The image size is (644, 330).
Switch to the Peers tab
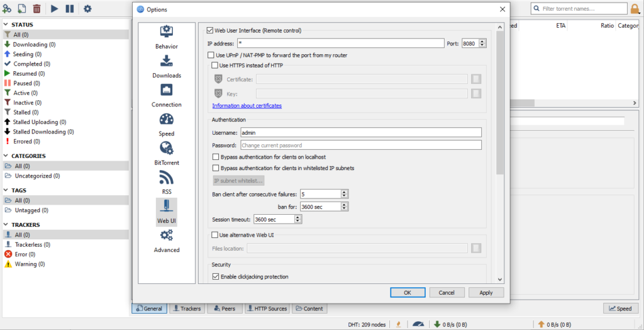pyautogui.click(x=225, y=308)
